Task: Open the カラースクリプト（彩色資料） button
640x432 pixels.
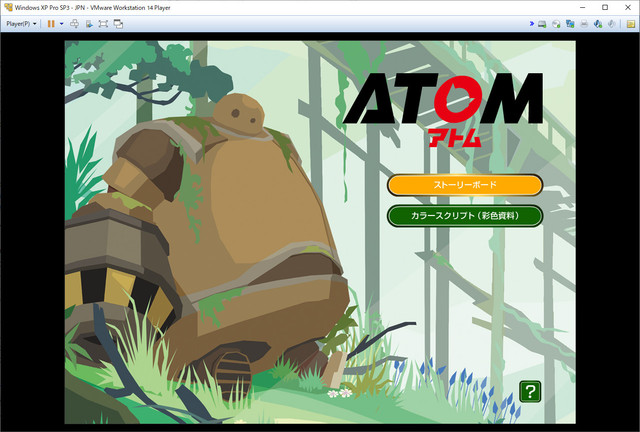Action: (465, 216)
